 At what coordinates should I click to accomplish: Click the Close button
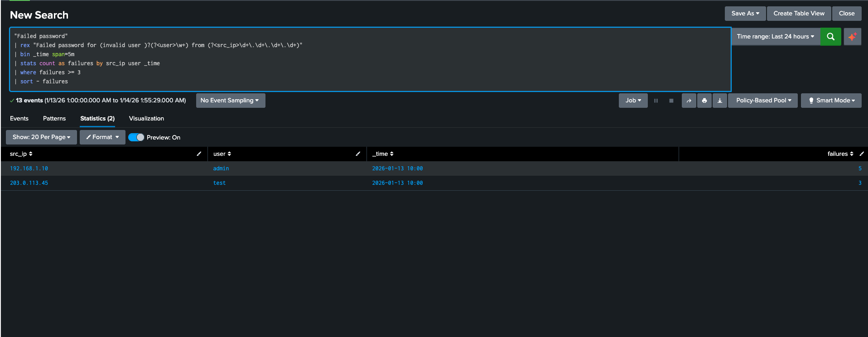coord(846,14)
